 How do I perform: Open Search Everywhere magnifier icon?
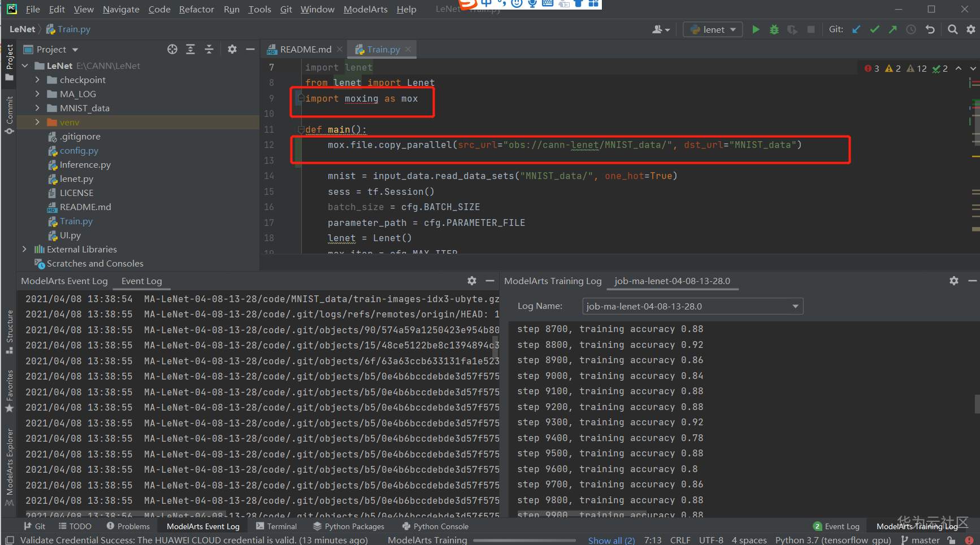pos(952,29)
